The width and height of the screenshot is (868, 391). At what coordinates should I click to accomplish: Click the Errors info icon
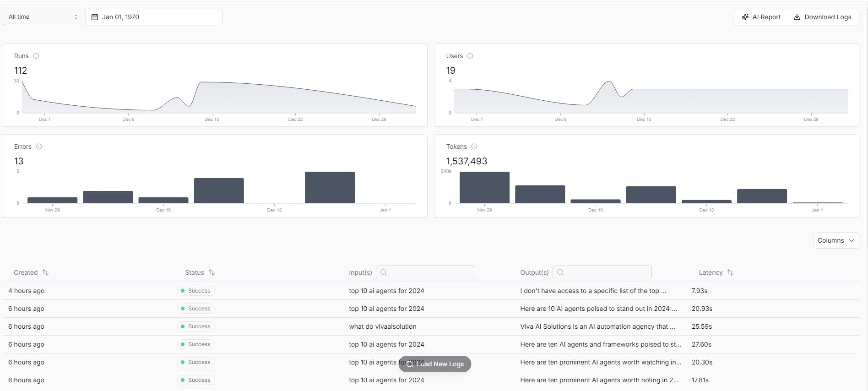click(x=39, y=147)
